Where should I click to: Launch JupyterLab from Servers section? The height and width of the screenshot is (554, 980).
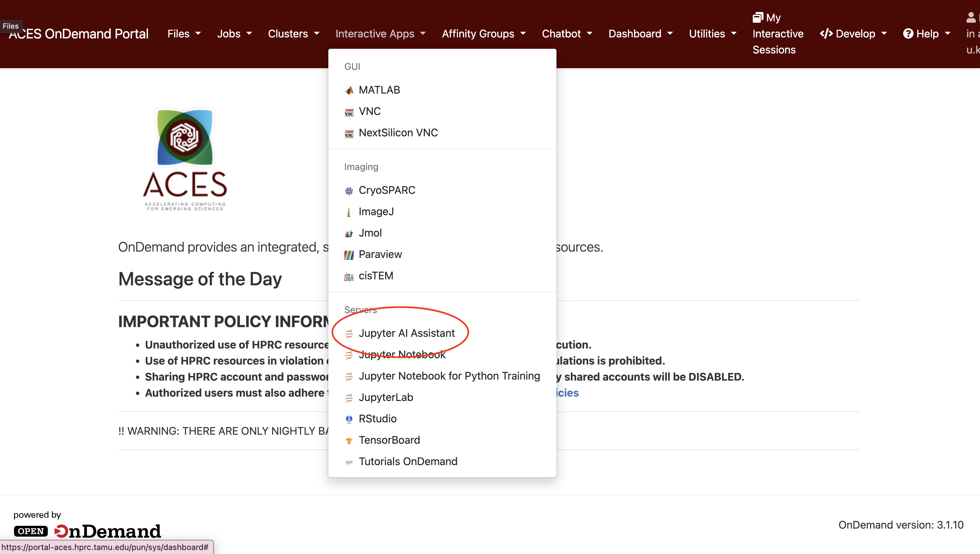(x=442, y=397)
